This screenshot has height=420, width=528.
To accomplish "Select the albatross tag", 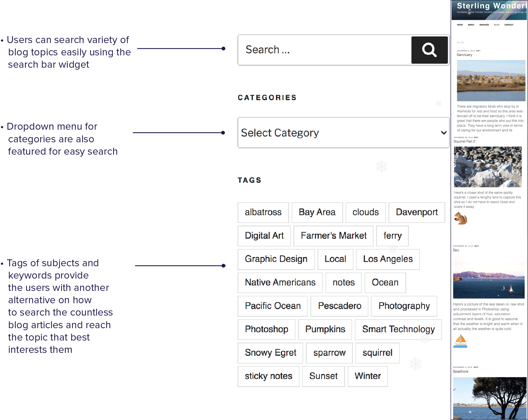I will point(263,212).
